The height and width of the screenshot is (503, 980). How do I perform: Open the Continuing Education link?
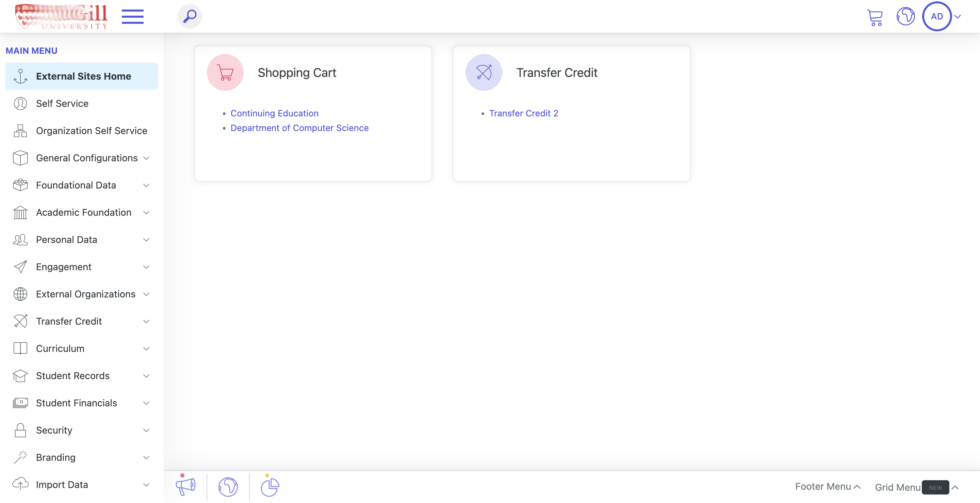coord(274,113)
